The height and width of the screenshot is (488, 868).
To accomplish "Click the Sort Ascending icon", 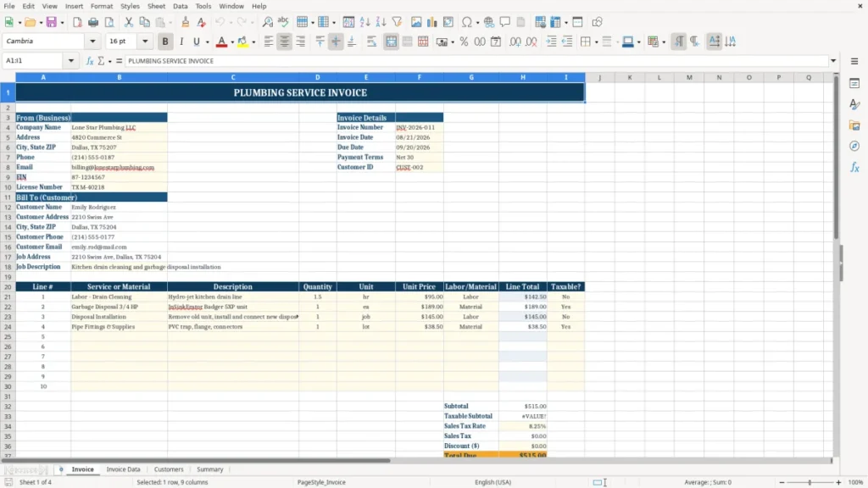I will point(364,22).
